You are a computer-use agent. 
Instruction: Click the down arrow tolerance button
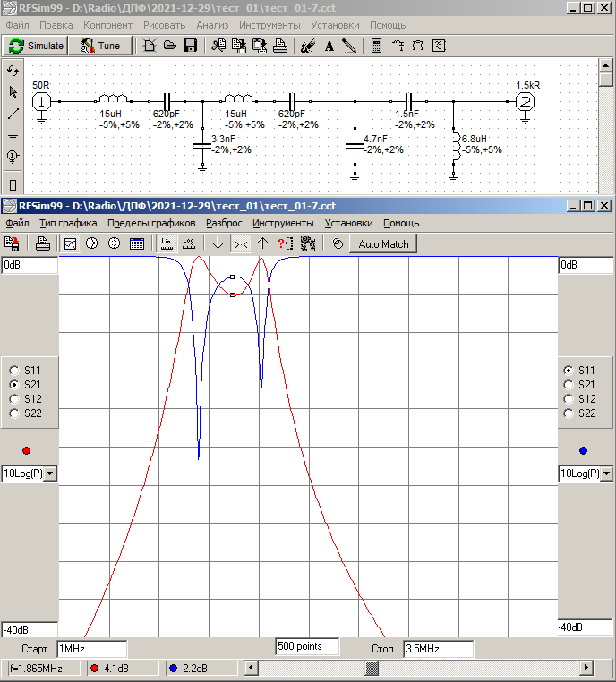coord(218,243)
